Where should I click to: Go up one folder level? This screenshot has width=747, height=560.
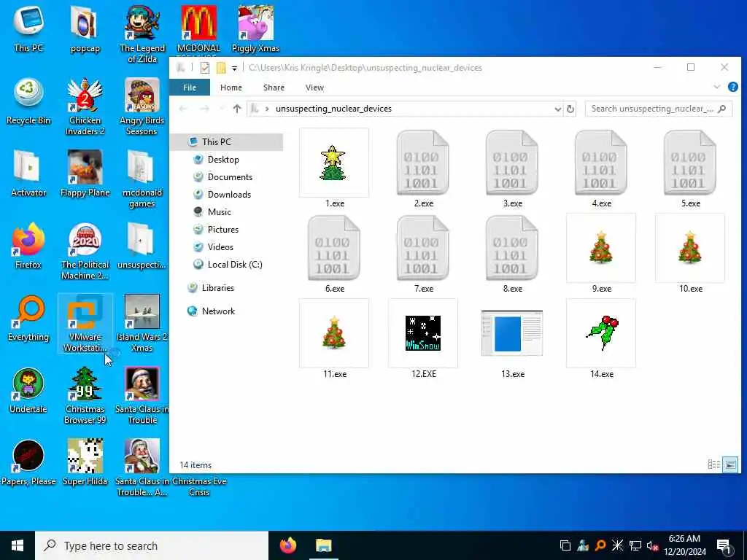point(237,109)
